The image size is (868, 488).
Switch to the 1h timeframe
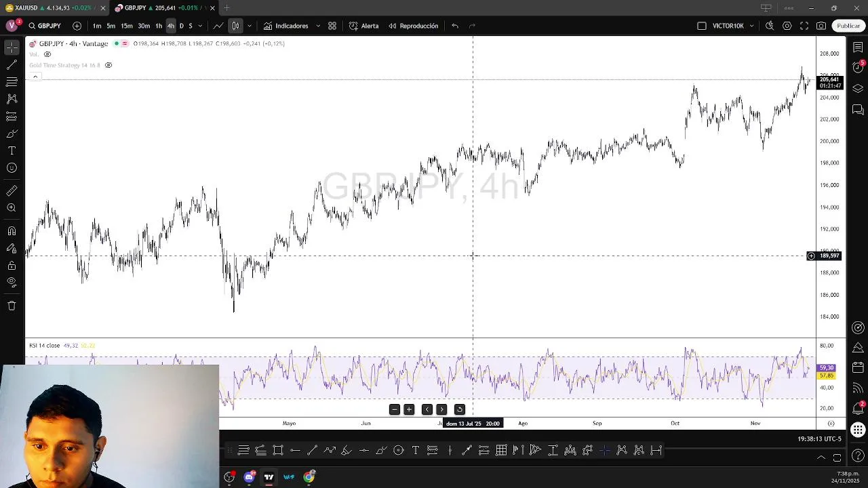coord(159,26)
